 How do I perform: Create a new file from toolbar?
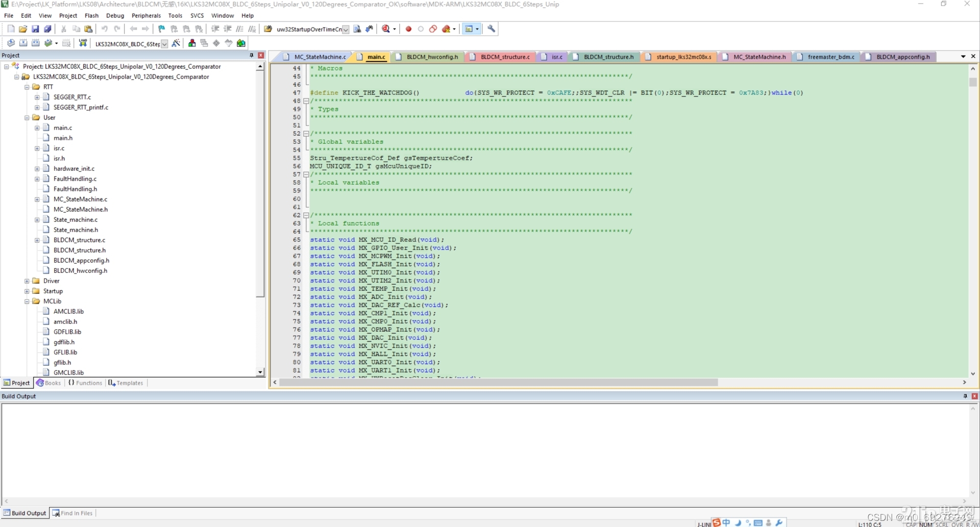pos(11,29)
